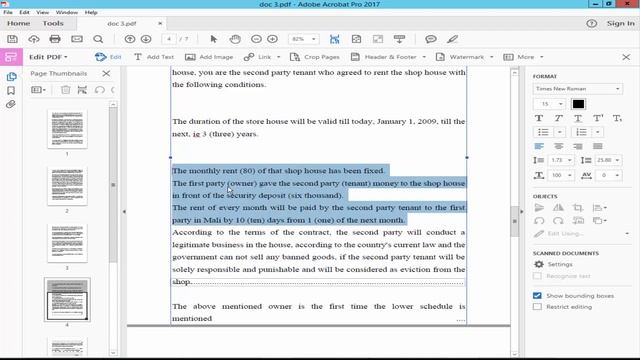
Task: Expand the zoom percentage dropdown
Action: pyautogui.click(x=313, y=39)
